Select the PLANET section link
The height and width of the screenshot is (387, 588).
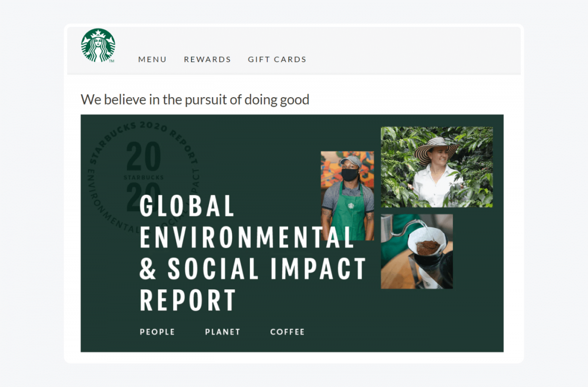point(222,332)
